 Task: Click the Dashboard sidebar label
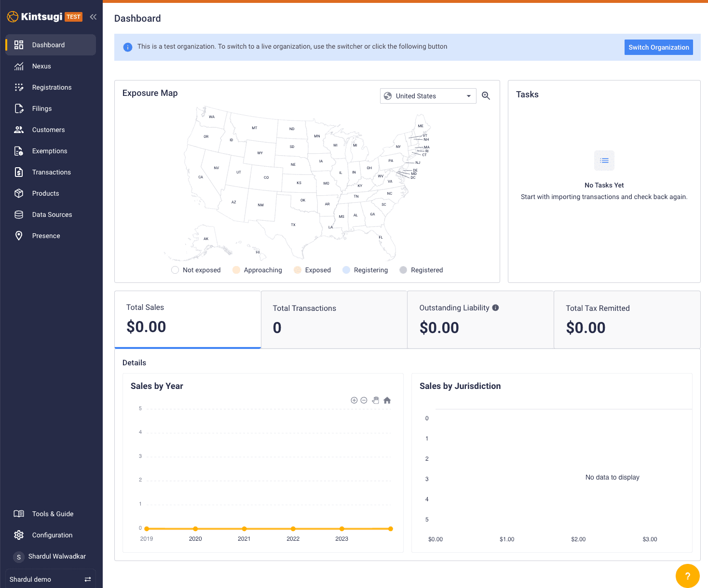[x=48, y=45]
